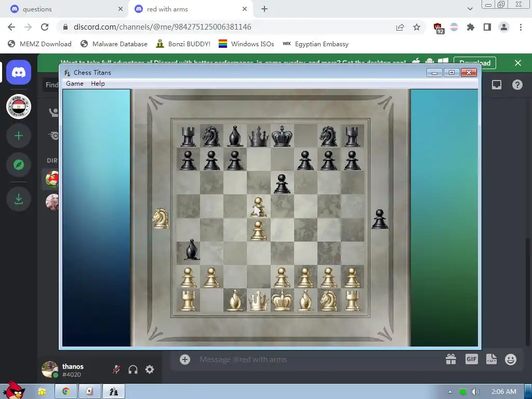
Task: Open the Game menu in Chess Titans
Action: (x=75, y=84)
